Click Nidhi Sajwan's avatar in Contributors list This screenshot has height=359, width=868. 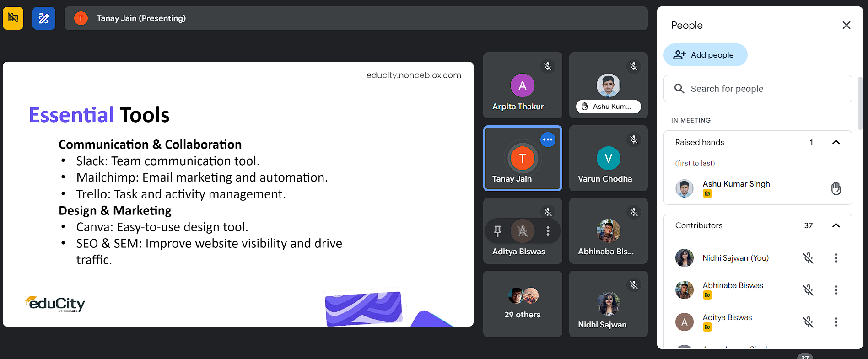click(685, 258)
